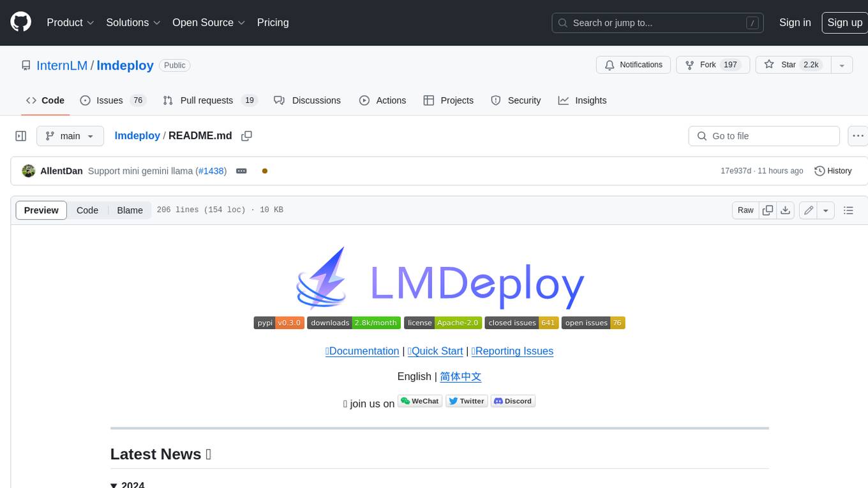
Task: Open more file actions ellipsis menu
Action: click(x=858, y=136)
